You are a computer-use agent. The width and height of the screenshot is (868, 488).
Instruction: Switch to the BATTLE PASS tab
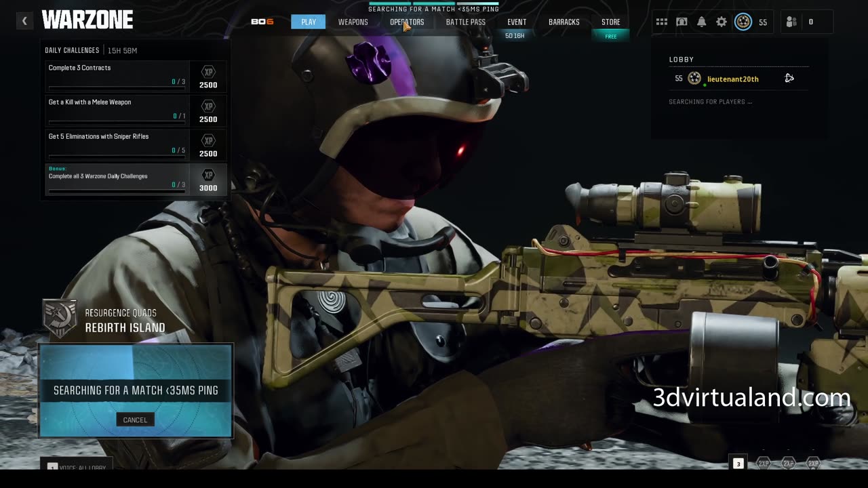coord(466,22)
